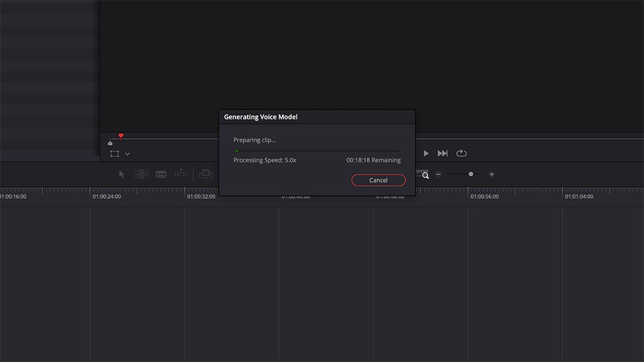Zoom out the timeline with minus button
Viewport: 644px width, 362px height.
[438, 174]
